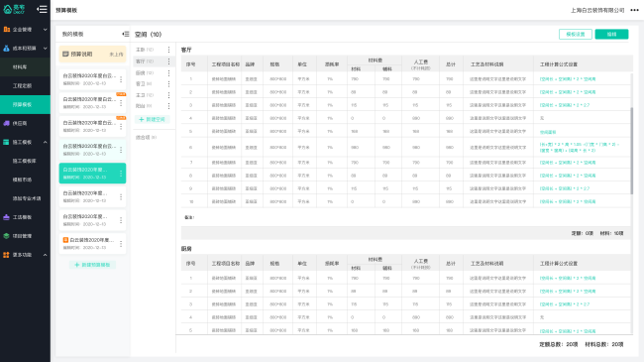Click the 预算模板 page title

click(66, 10)
